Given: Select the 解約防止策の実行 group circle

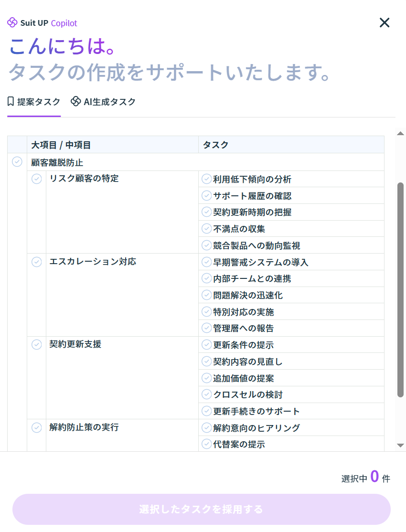Looking at the screenshot, I should click(x=37, y=427).
